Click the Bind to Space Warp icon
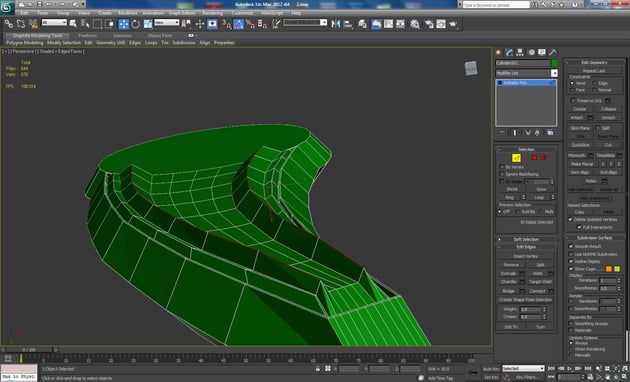 (33, 24)
